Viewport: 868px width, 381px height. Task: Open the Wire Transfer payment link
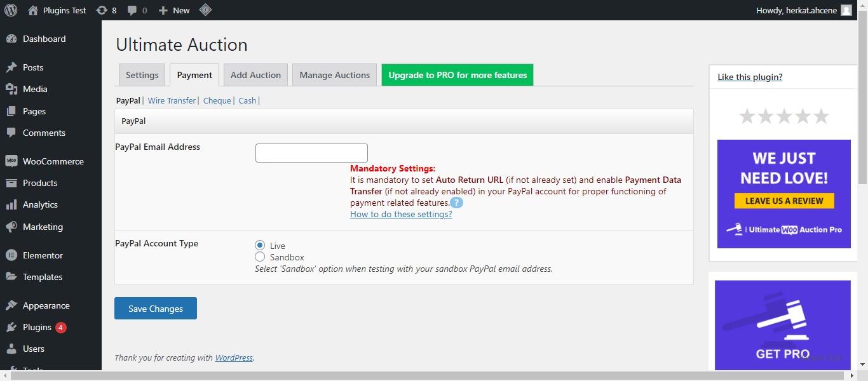172,100
